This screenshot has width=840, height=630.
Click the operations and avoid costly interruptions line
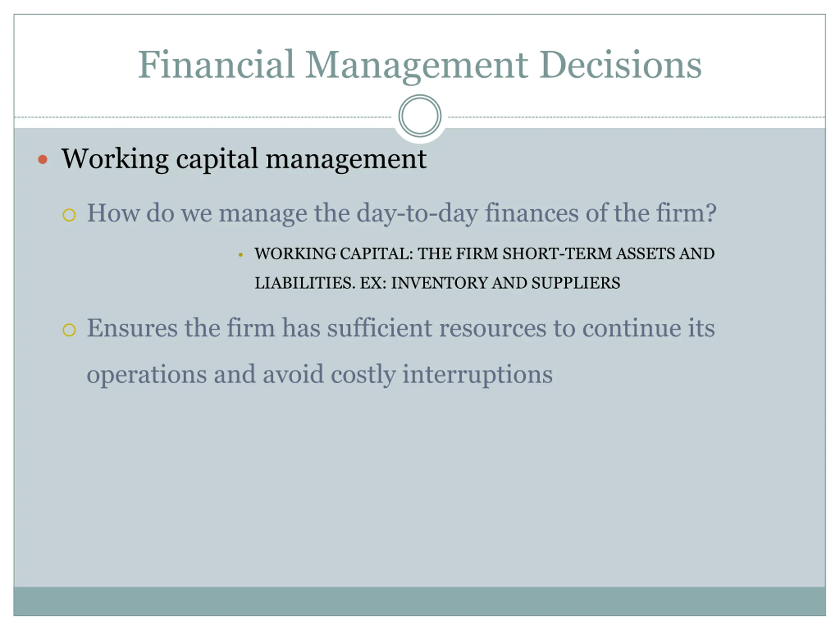point(319,374)
